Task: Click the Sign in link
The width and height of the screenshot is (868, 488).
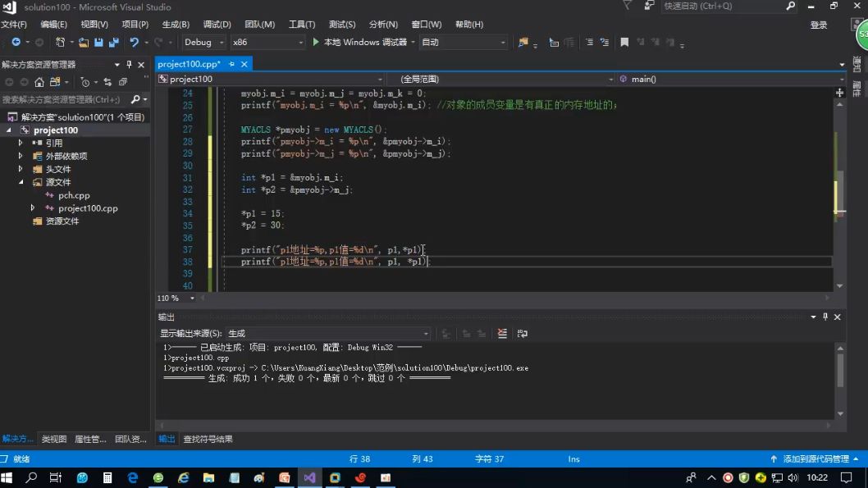Action: (x=819, y=25)
